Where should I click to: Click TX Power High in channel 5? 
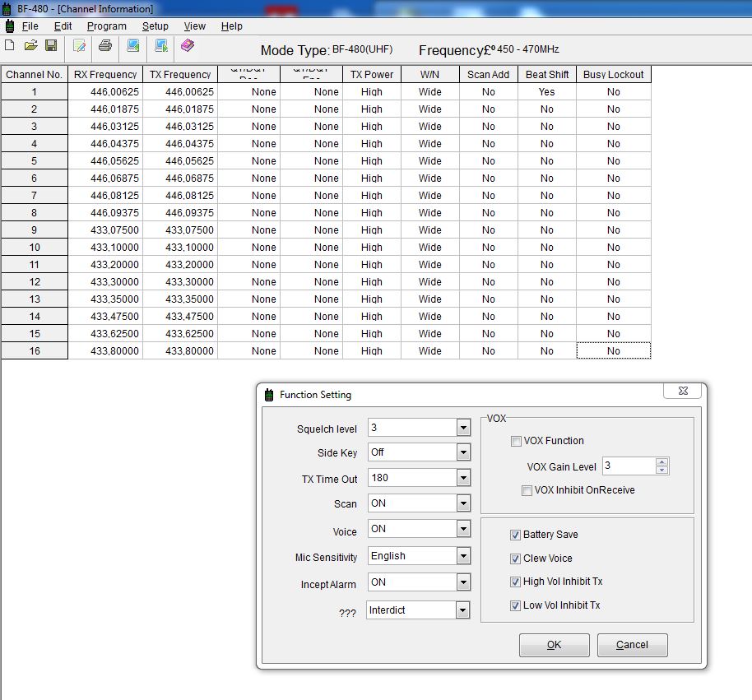click(x=372, y=160)
